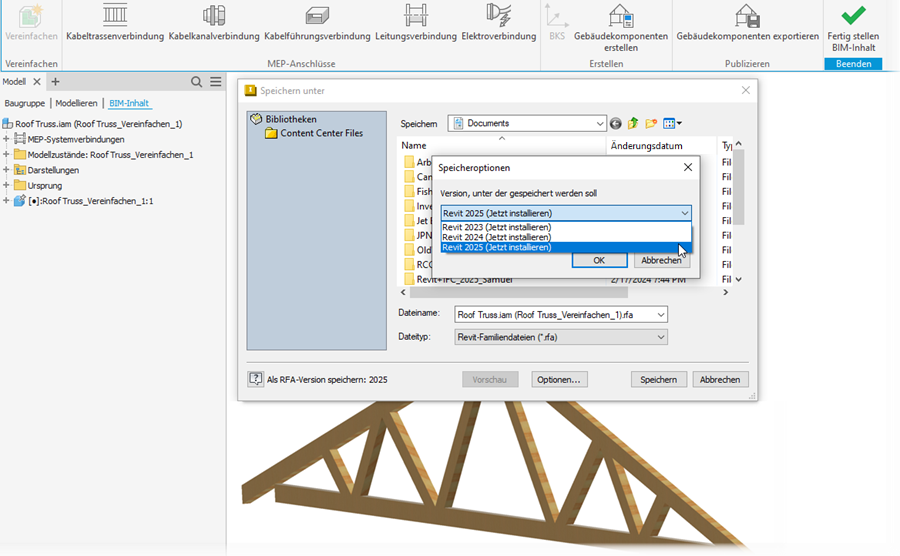Click the Vorschau button
This screenshot has height=556, width=900.
point(490,379)
